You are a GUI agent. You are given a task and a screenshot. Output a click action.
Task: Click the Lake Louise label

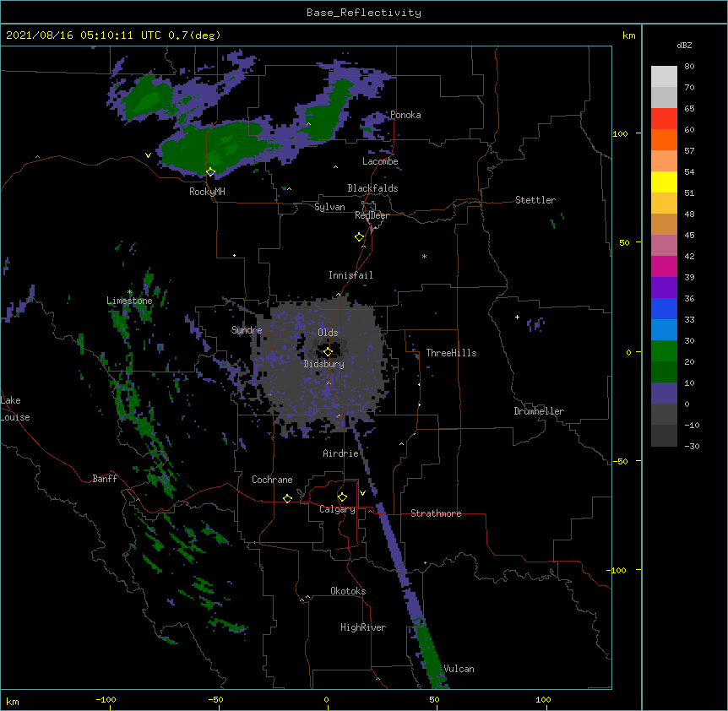coord(15,409)
